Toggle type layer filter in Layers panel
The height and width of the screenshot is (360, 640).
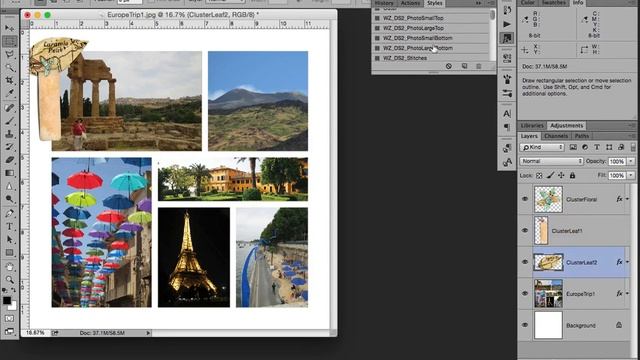coord(597,147)
